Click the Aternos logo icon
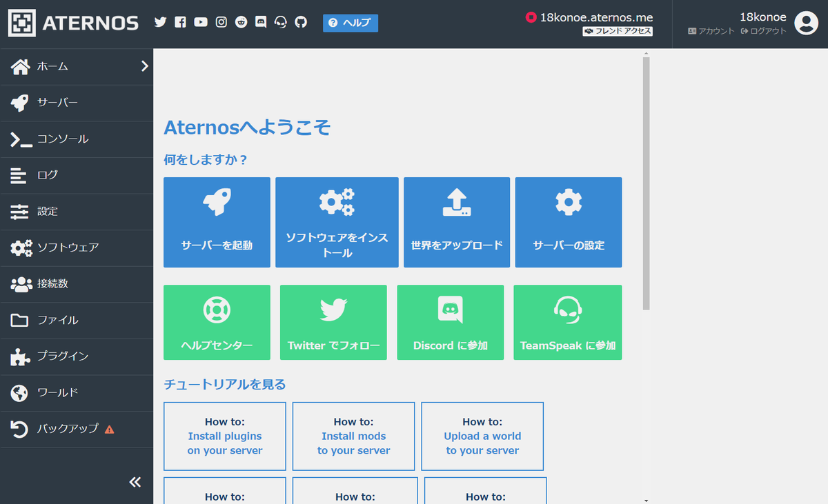Viewport: 828px width, 504px height. pyautogui.click(x=21, y=23)
